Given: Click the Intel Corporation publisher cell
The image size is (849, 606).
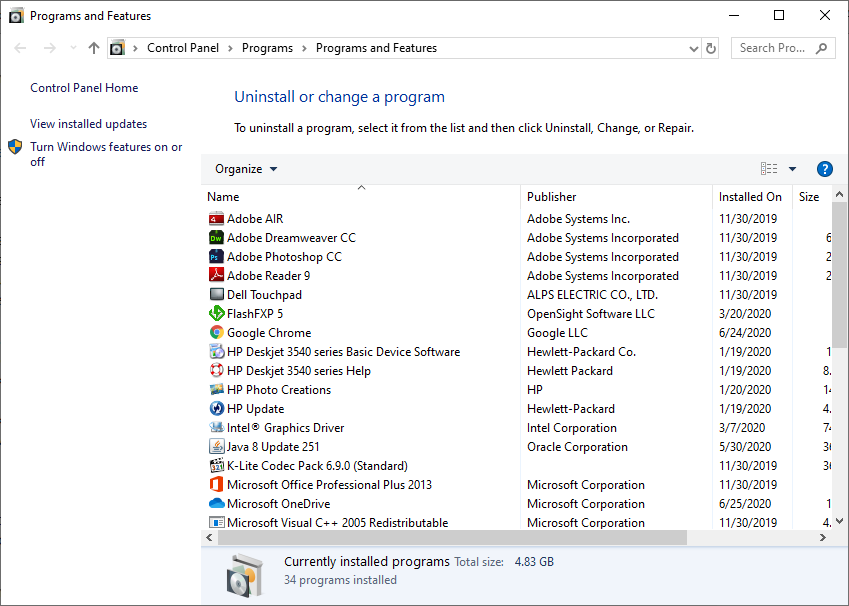Looking at the screenshot, I should pos(572,428).
